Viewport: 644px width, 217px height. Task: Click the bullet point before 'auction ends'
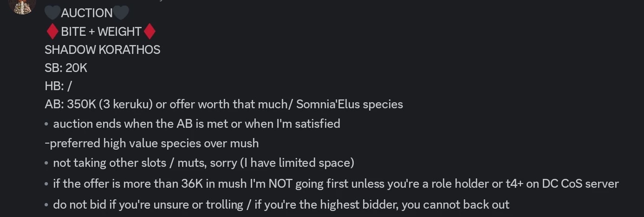coord(47,124)
